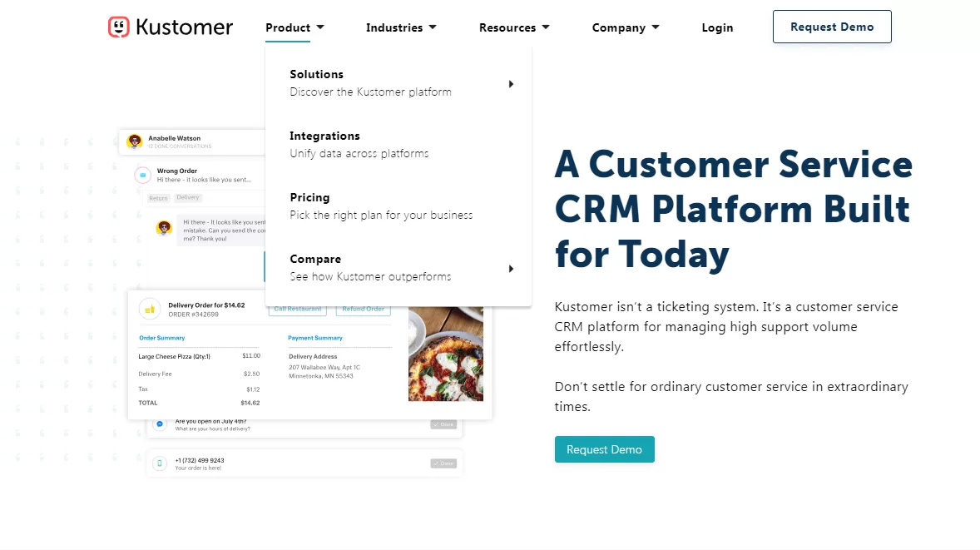Click the 'Return' tag under Wrong Order
This screenshot has height=550, width=980.
click(158, 198)
